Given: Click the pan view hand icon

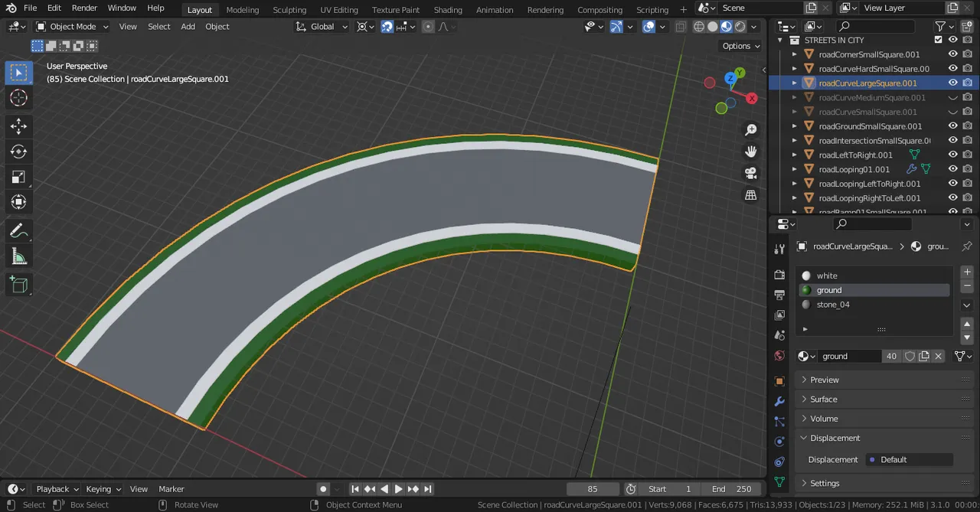Looking at the screenshot, I should (751, 152).
